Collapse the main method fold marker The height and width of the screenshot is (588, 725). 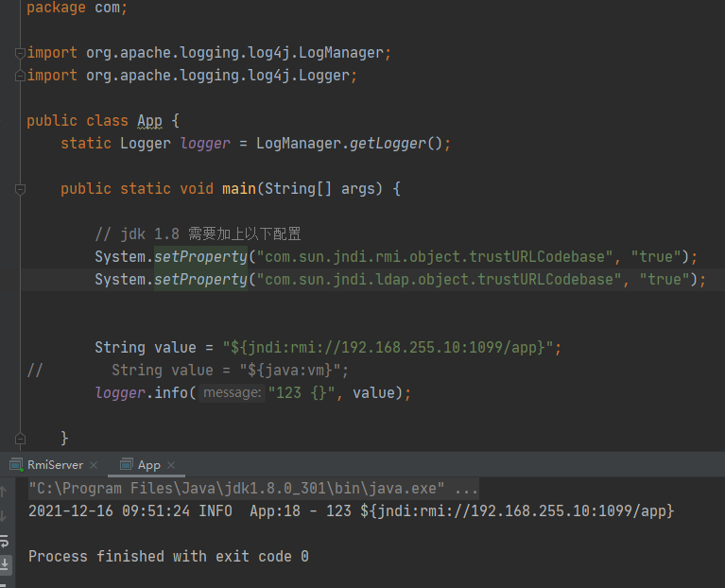coord(20,189)
